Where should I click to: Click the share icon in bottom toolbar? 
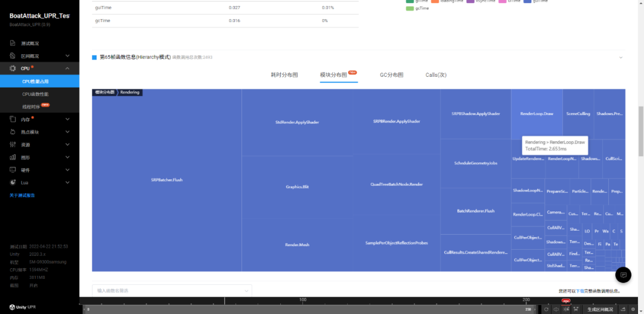coord(623,309)
